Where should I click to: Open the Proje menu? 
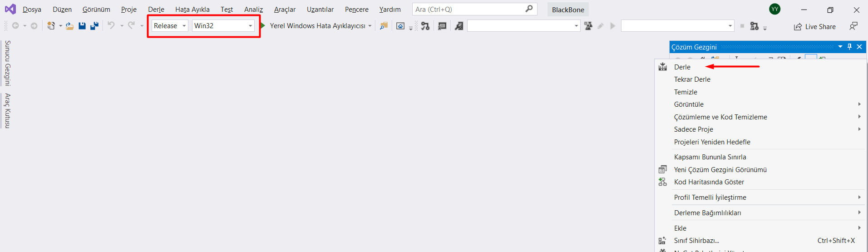coord(129,9)
